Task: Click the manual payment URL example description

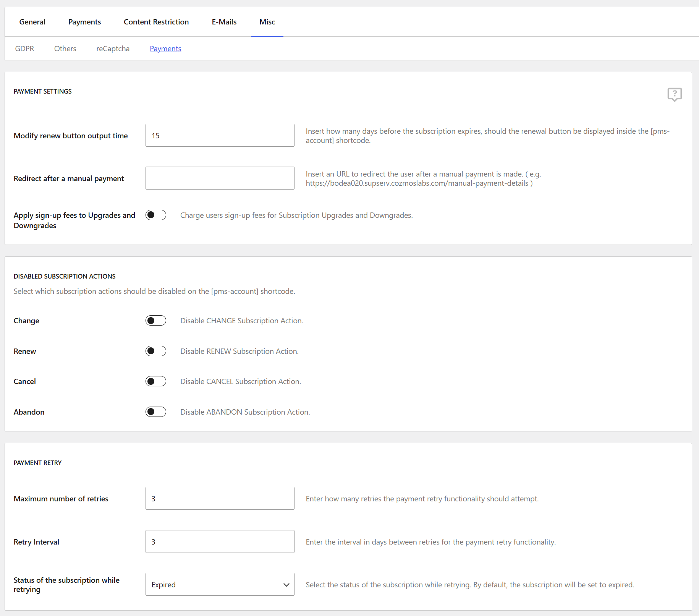Action: coord(423,178)
